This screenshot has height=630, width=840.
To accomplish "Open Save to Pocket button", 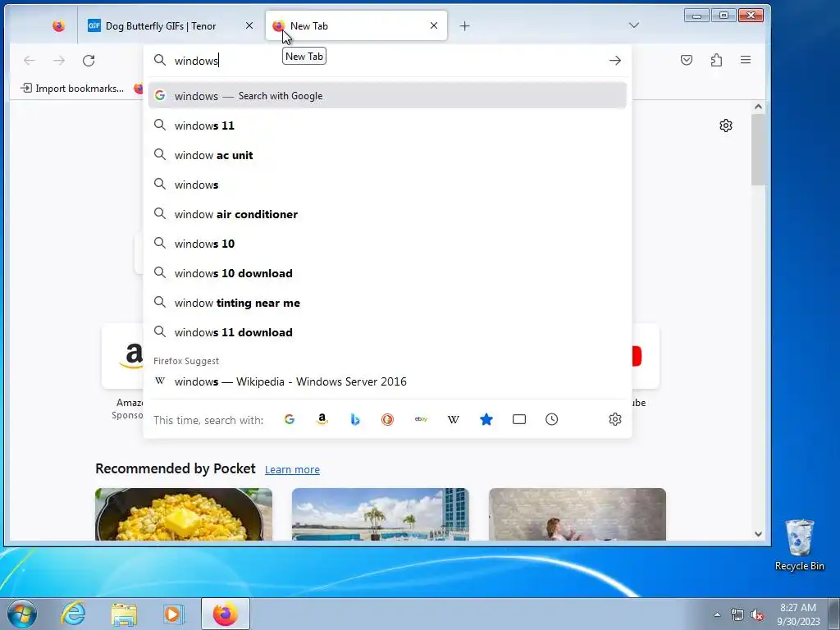I will pyautogui.click(x=687, y=60).
